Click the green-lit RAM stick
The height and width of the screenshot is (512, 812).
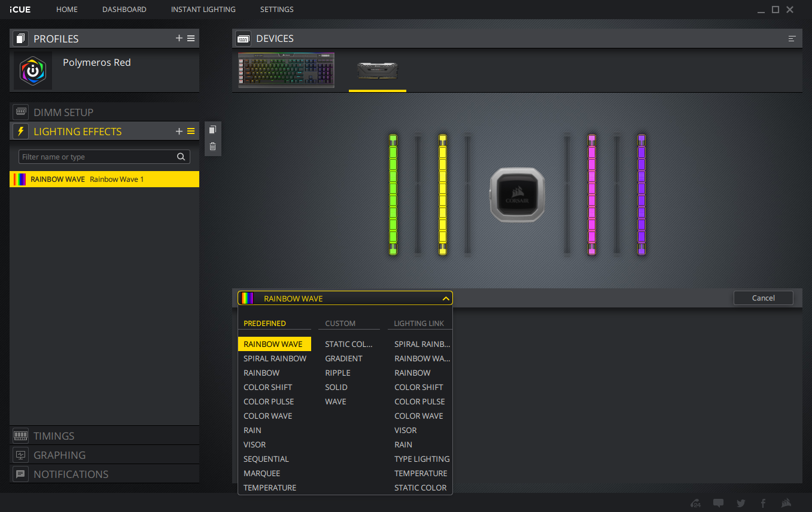393,194
